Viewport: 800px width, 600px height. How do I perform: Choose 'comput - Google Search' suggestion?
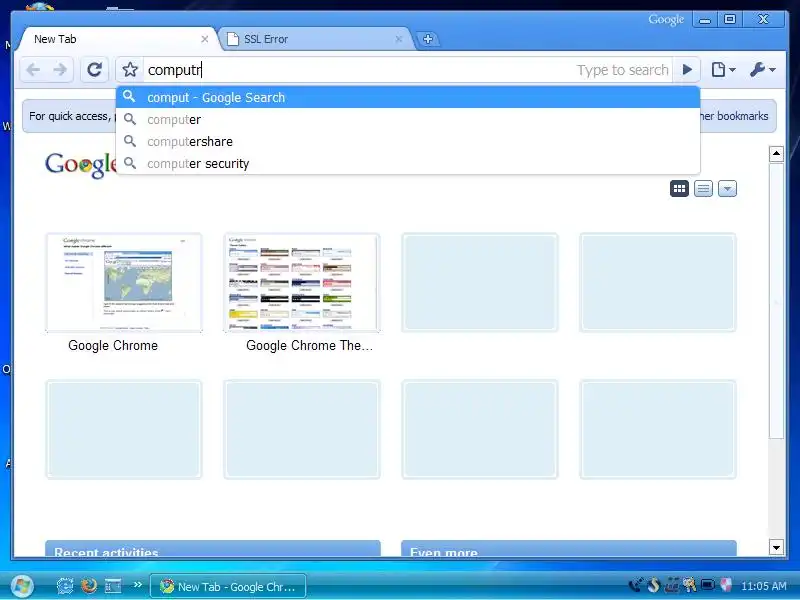408,97
